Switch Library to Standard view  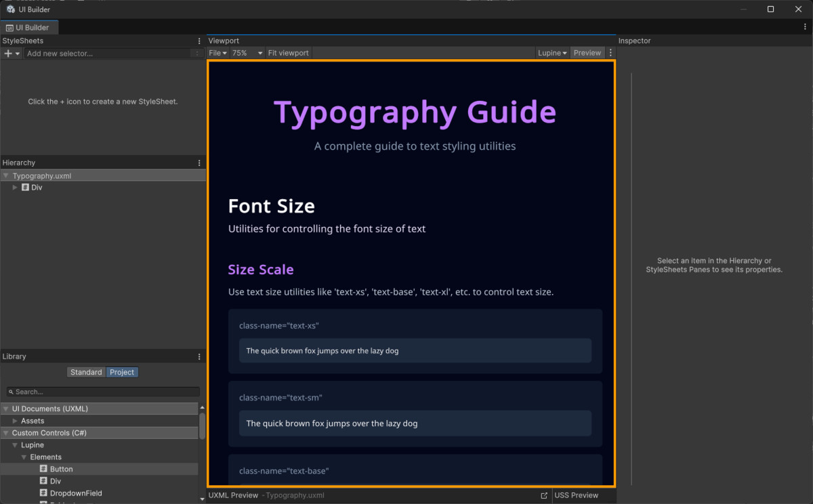click(86, 373)
